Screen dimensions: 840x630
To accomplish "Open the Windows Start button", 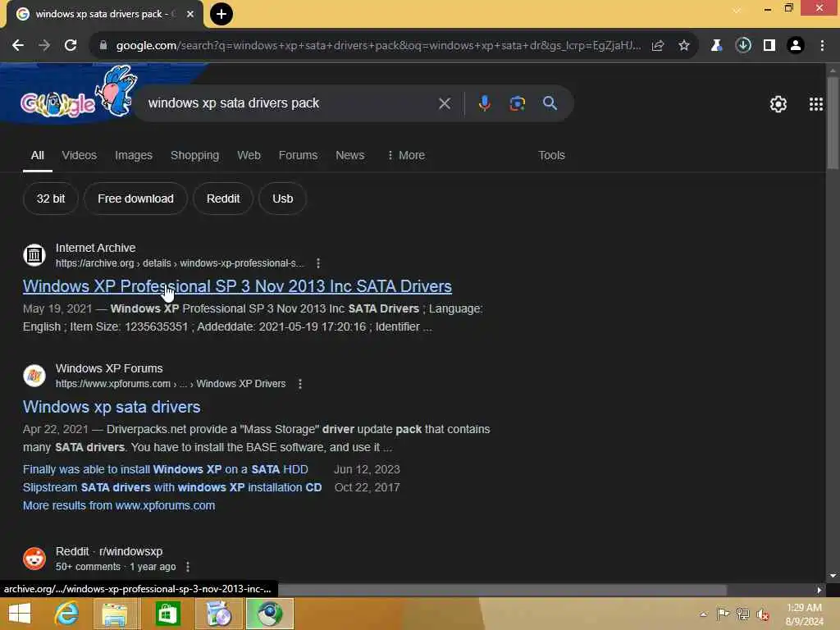I will point(20,614).
